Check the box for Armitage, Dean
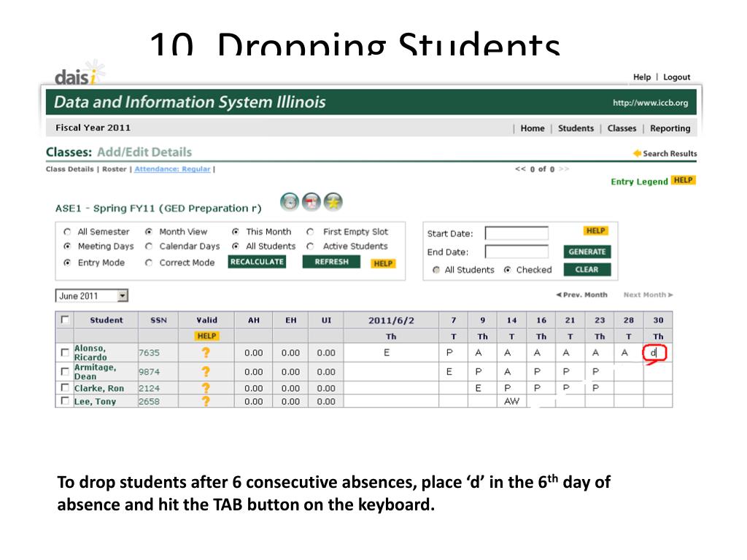Screen dimensions: 747x560 tap(65, 372)
